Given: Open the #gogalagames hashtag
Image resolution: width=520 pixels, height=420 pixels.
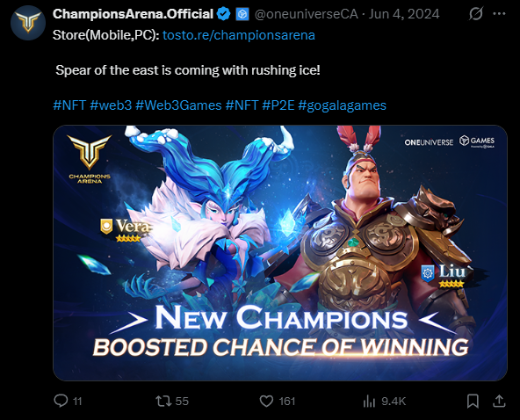Looking at the screenshot, I should pyautogui.click(x=343, y=105).
